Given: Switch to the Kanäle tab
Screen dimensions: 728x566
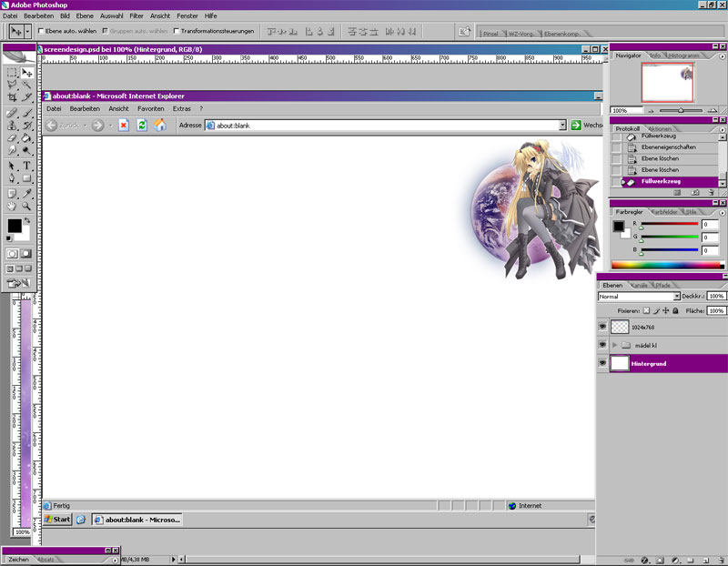Looking at the screenshot, I should click(x=640, y=285).
